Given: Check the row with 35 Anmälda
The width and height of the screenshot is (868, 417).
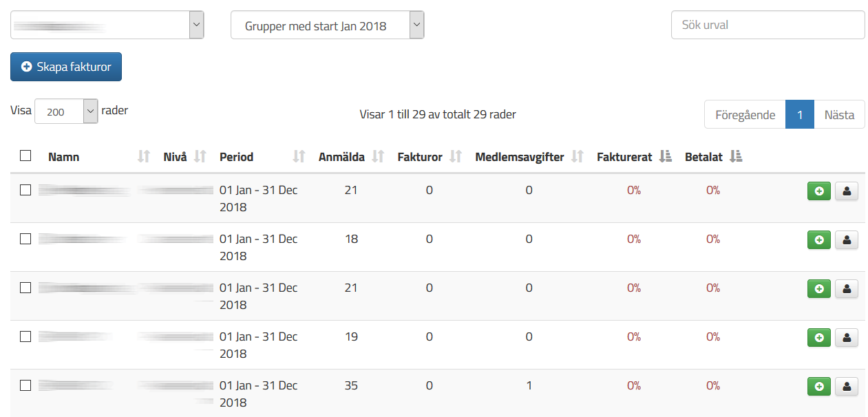Looking at the screenshot, I should (25, 385).
